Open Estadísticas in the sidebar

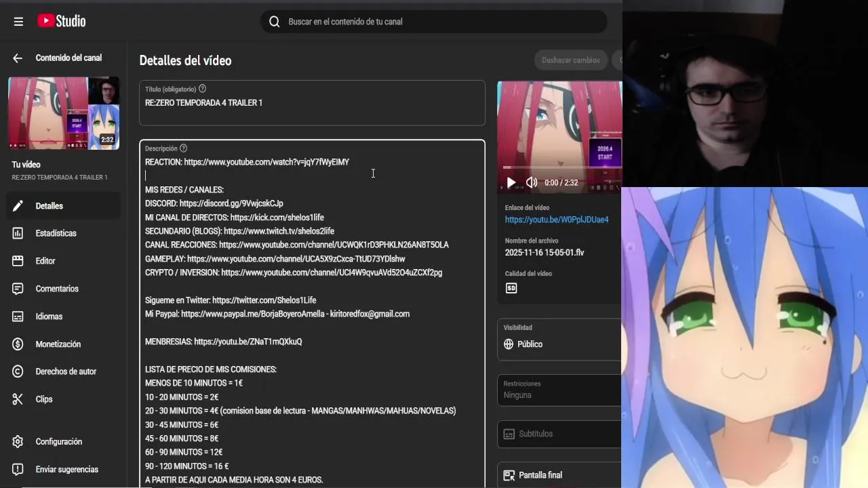(x=64, y=233)
